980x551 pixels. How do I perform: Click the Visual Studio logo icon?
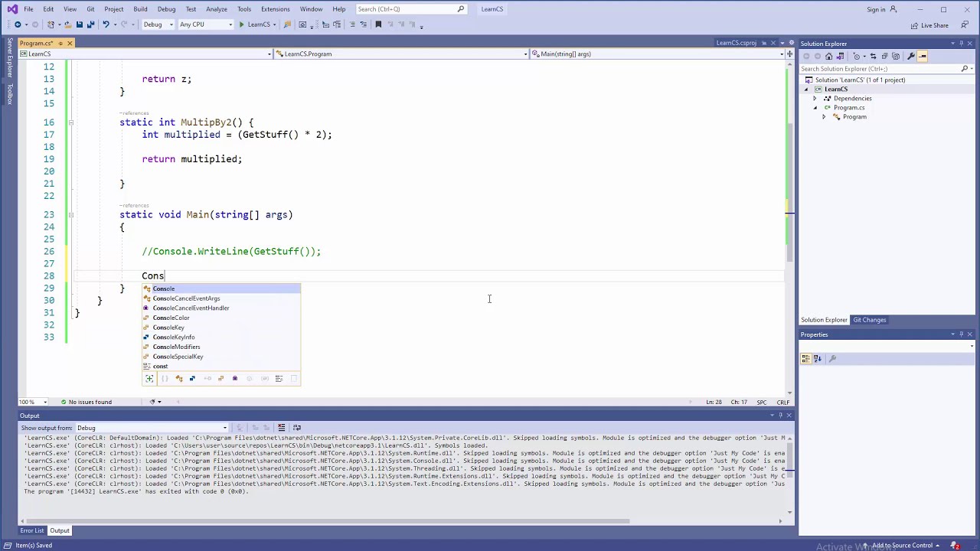click(x=11, y=9)
